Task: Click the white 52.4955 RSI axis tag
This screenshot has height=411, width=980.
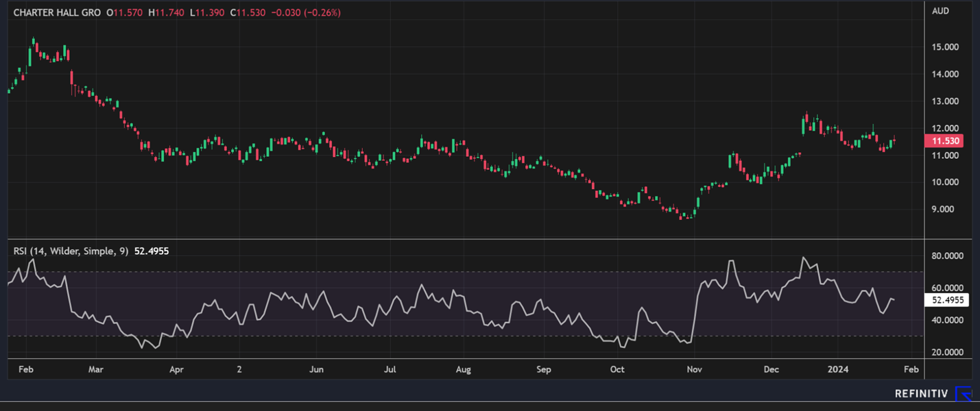Action: [x=946, y=300]
